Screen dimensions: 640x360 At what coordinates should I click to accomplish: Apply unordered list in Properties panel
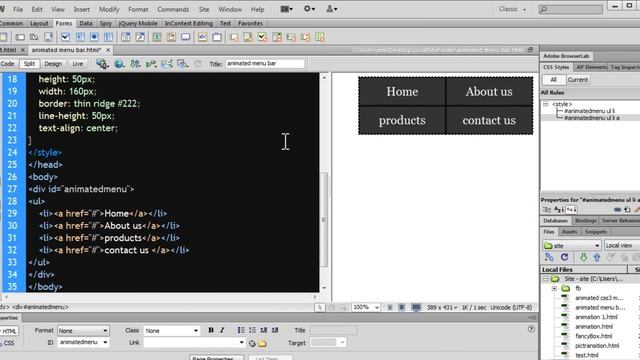[241, 330]
